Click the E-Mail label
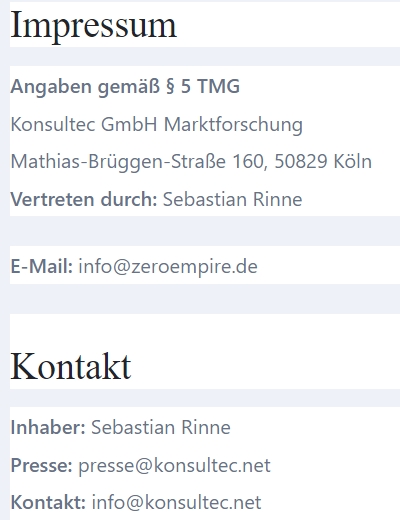The width and height of the screenshot is (400, 520). point(42,267)
